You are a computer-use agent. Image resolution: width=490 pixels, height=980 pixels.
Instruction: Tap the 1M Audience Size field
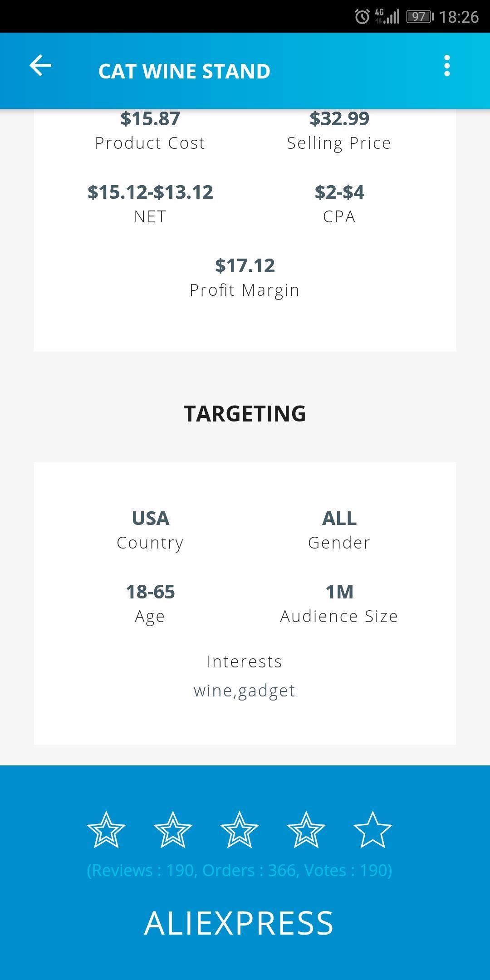[339, 603]
